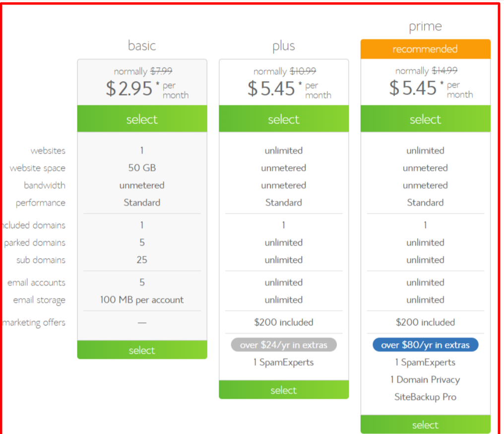Click the $2.95 per month price
The image size is (504, 434).
[130, 89]
